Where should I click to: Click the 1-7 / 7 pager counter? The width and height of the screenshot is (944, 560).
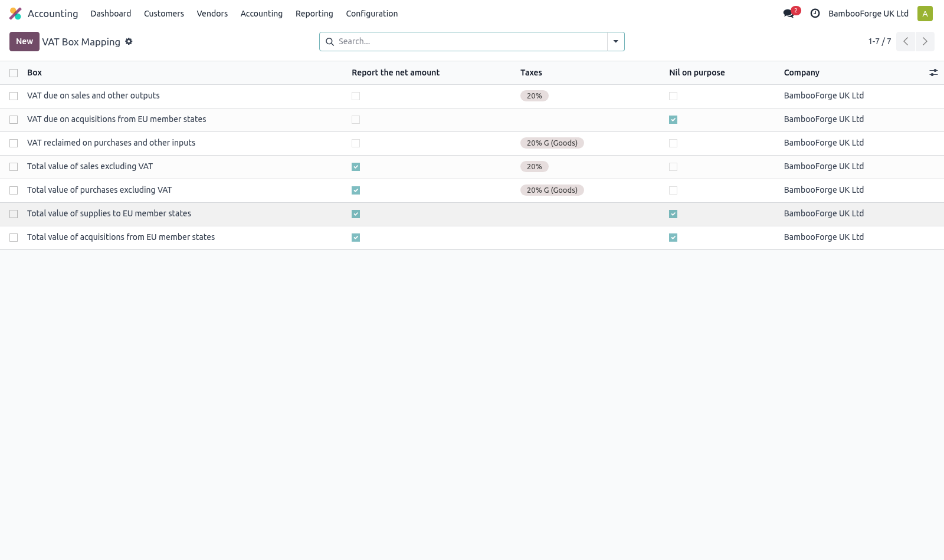(880, 41)
